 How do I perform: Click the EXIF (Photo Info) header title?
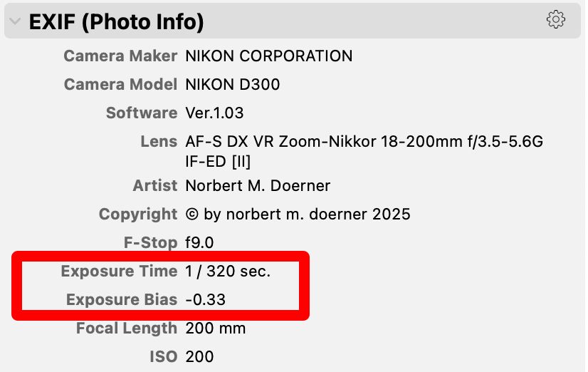[x=116, y=22]
